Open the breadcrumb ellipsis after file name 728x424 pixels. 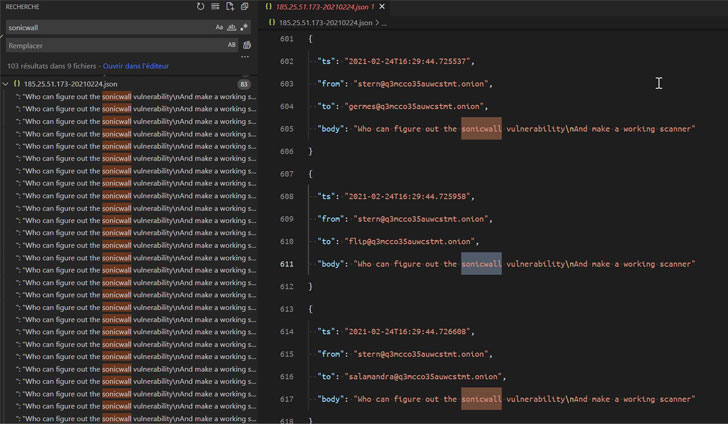(x=384, y=22)
